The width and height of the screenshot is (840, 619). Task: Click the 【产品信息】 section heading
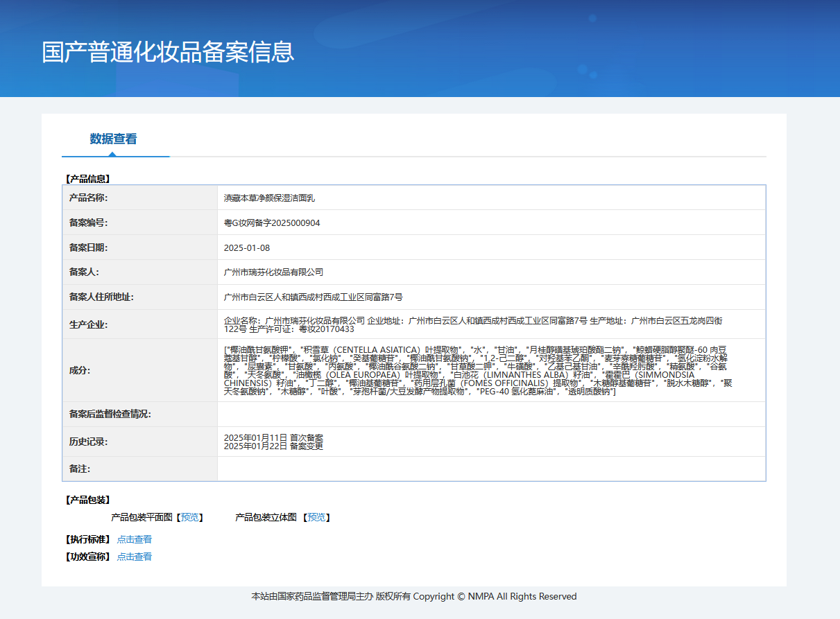tap(87, 179)
